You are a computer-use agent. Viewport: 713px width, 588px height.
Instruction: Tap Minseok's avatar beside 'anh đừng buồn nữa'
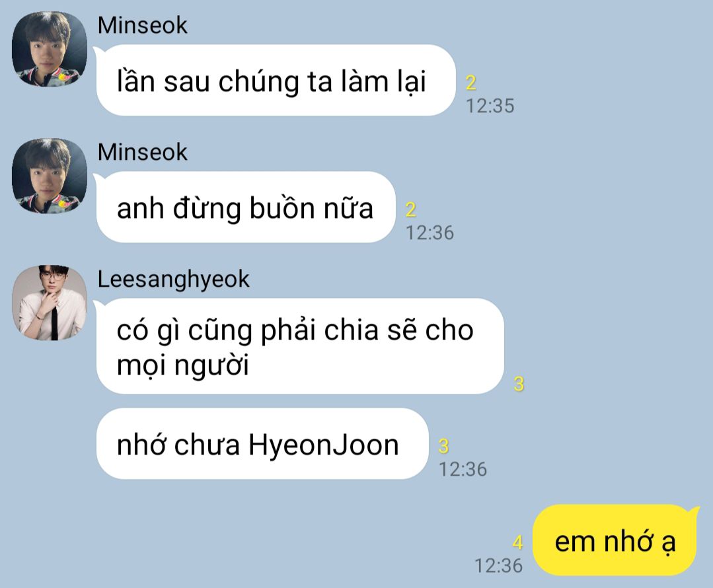point(49,176)
